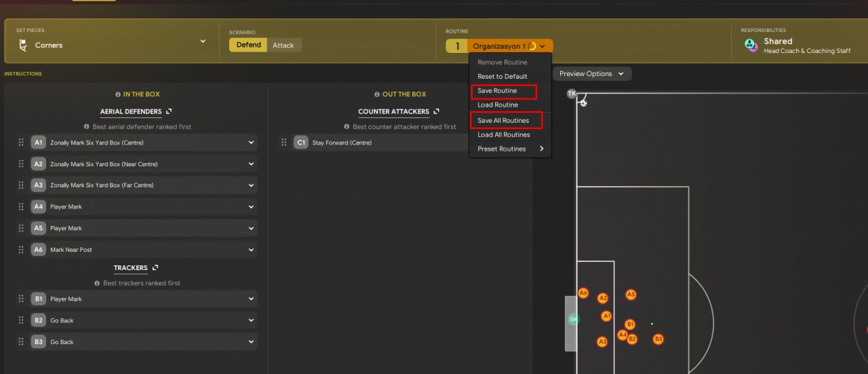868x374 pixels.
Task: Select the B2 player marker on pitch
Action: coord(632,339)
